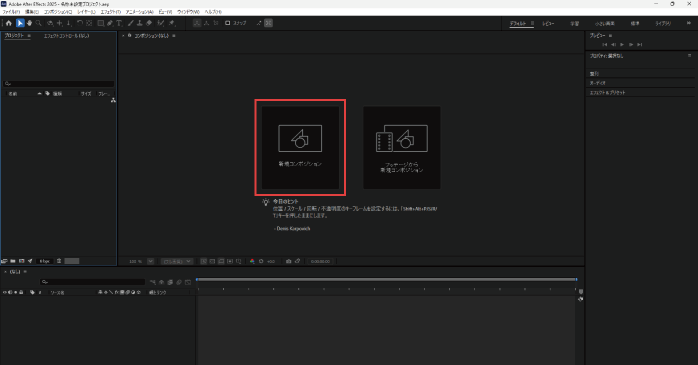The height and width of the screenshot is (365, 698).
Task: Open the Composition panel hamburger menu
Action: point(174,36)
